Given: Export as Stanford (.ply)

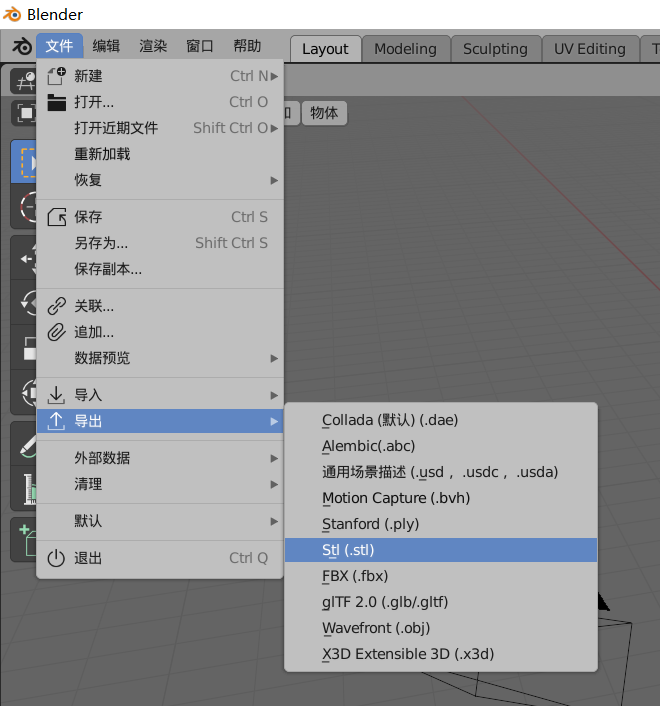Looking at the screenshot, I should point(441,524).
